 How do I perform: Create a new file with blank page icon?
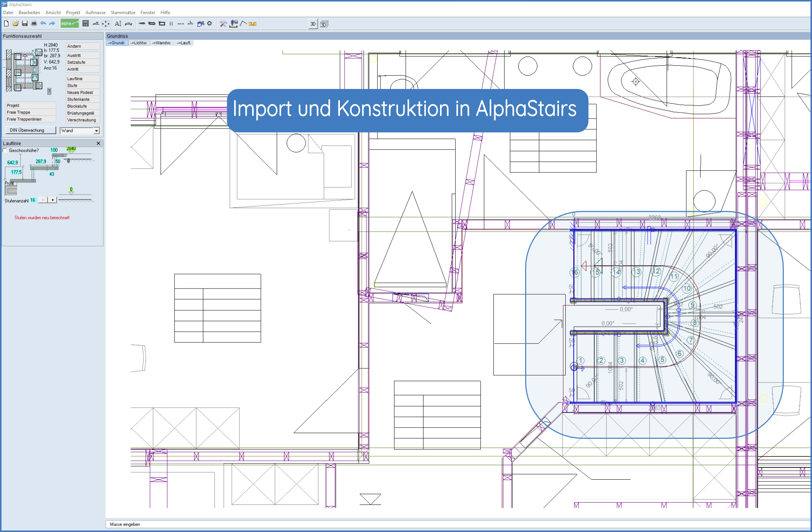click(x=6, y=24)
